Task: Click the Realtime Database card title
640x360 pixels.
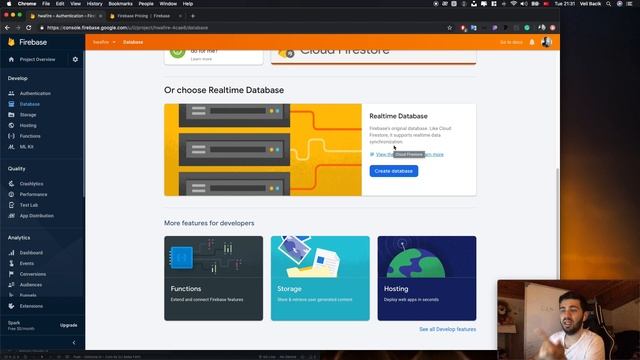Action: coord(398,116)
